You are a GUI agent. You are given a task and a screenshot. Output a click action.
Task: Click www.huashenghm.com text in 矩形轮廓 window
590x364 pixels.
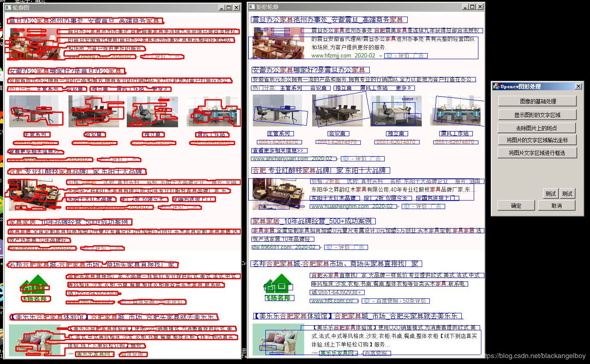(x=340, y=206)
